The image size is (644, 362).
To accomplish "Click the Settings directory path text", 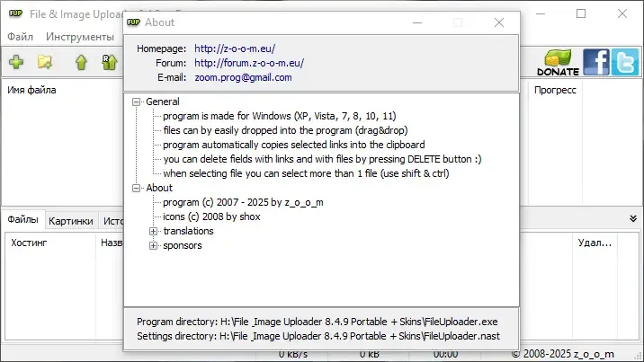I will coord(318,336).
